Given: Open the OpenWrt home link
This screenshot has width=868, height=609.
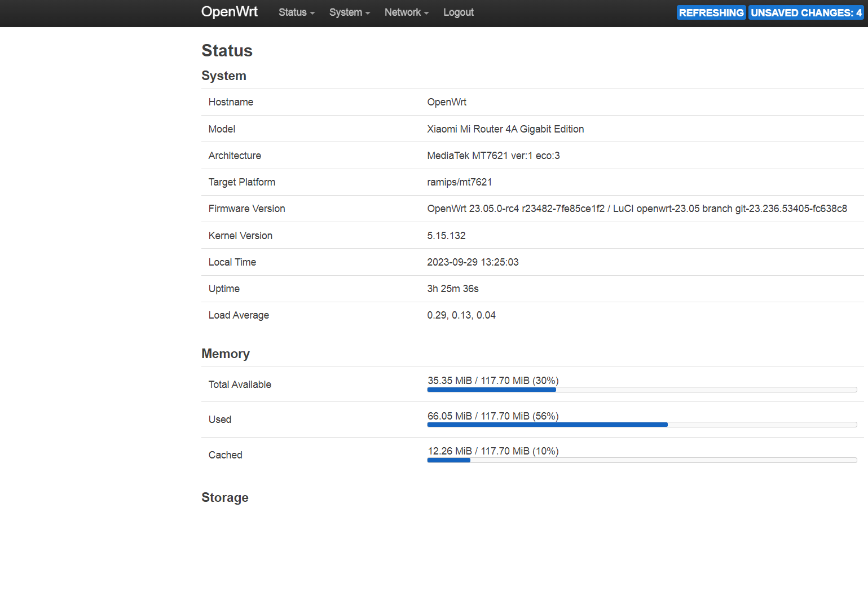Looking at the screenshot, I should point(230,12).
